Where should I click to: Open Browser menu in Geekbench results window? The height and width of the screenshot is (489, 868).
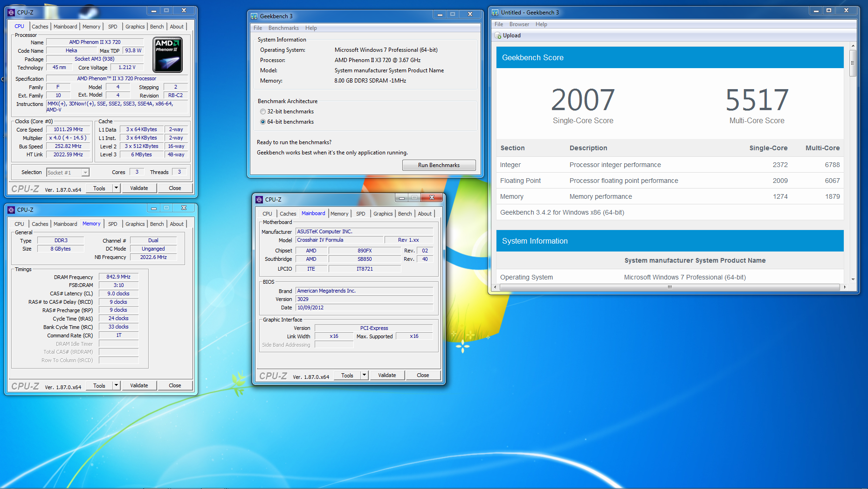519,24
